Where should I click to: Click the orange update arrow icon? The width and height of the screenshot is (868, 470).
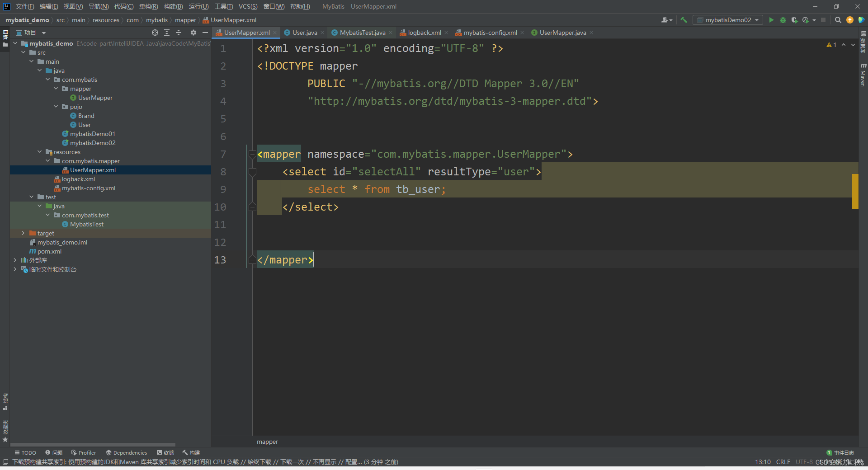coord(850,20)
